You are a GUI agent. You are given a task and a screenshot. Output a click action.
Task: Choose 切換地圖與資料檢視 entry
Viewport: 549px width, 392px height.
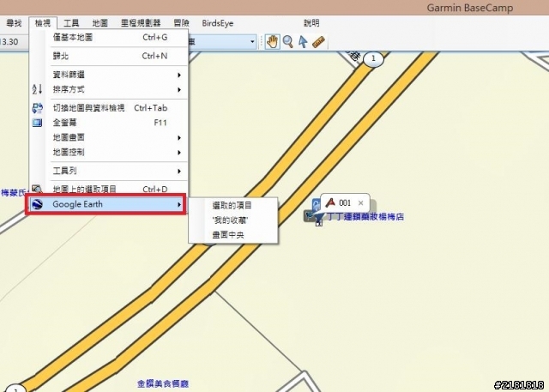click(x=109, y=108)
